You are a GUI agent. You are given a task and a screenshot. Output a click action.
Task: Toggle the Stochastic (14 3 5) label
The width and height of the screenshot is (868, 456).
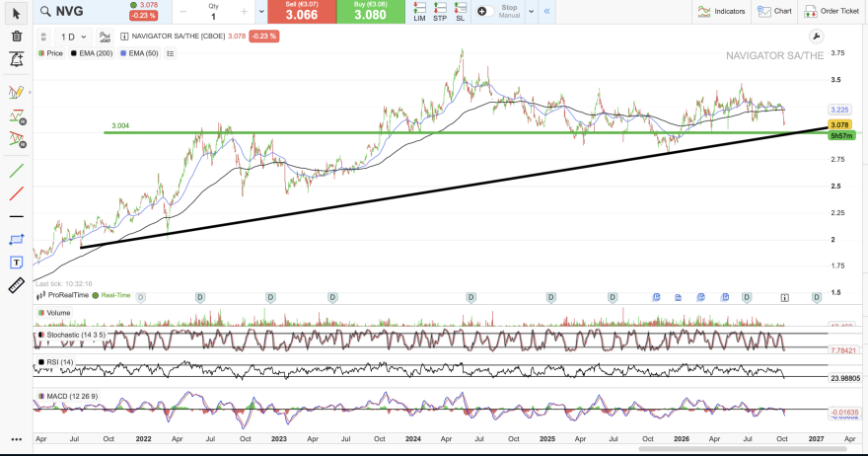click(x=71, y=335)
